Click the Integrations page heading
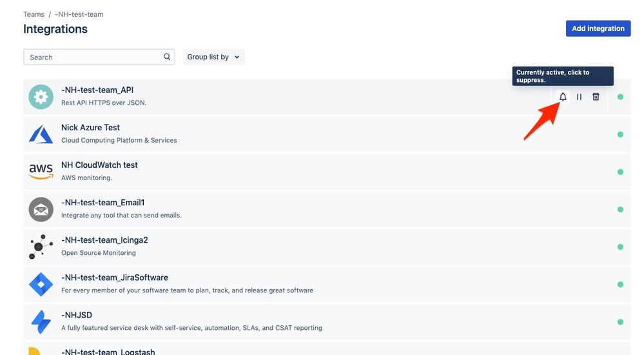644x355 pixels. click(55, 29)
